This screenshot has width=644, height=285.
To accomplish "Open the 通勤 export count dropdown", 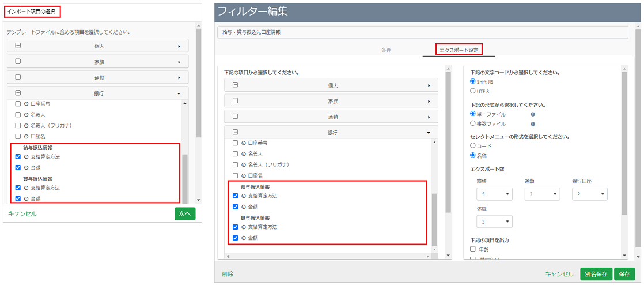I will click(x=542, y=194).
